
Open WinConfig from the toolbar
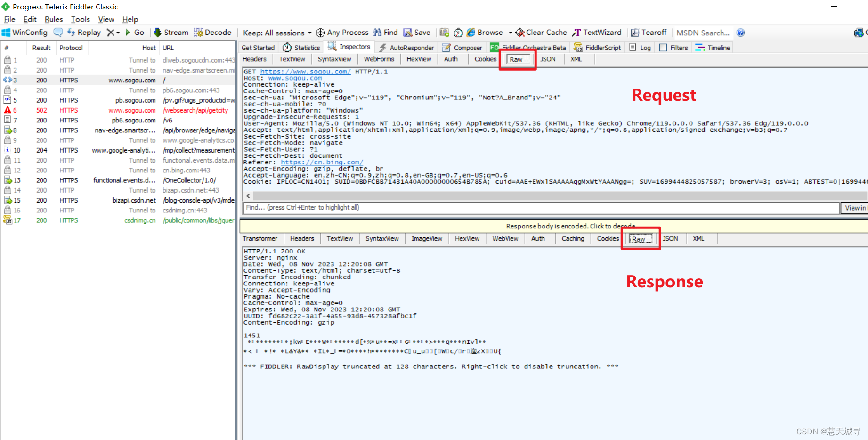(25, 33)
